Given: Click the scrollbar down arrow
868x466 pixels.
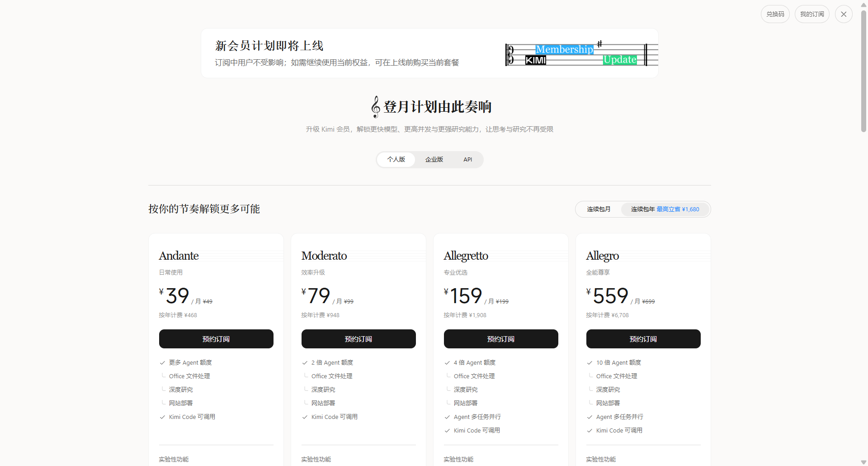Looking at the screenshot, I should tap(863, 462).
